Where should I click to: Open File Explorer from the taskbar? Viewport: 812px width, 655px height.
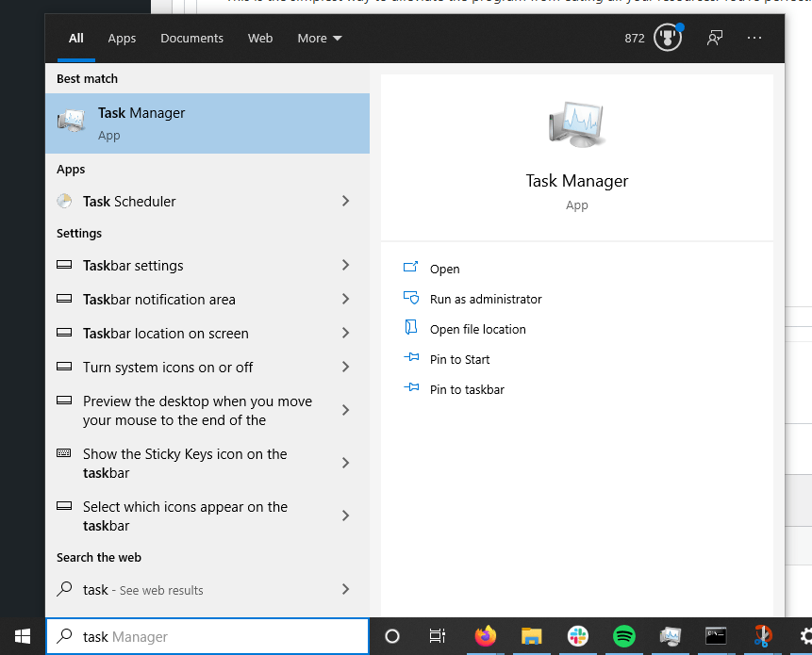pyautogui.click(x=531, y=636)
